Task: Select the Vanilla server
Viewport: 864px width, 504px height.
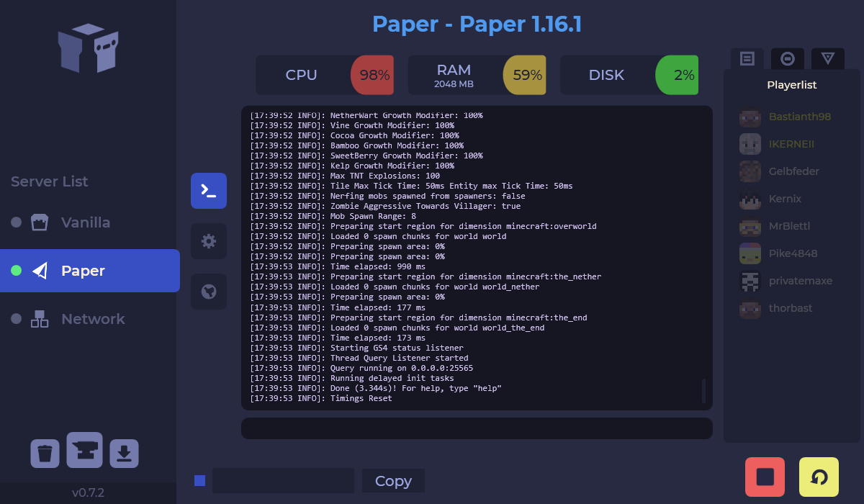Action: tap(90, 222)
